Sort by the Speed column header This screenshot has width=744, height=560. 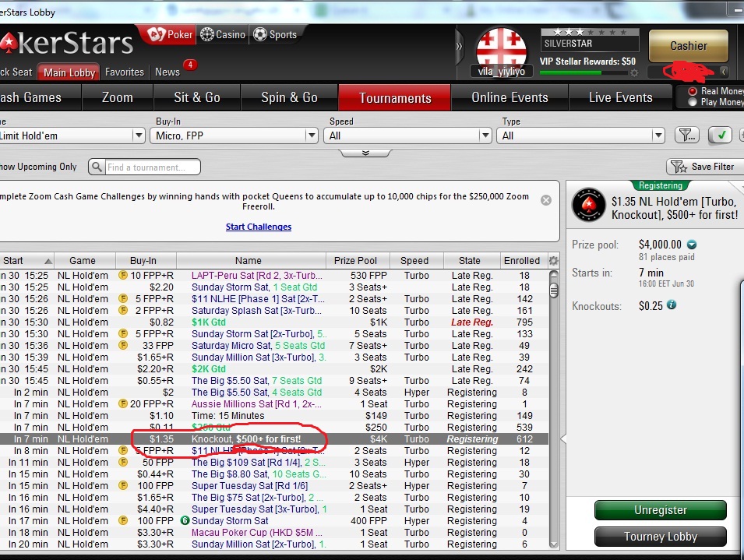416,260
